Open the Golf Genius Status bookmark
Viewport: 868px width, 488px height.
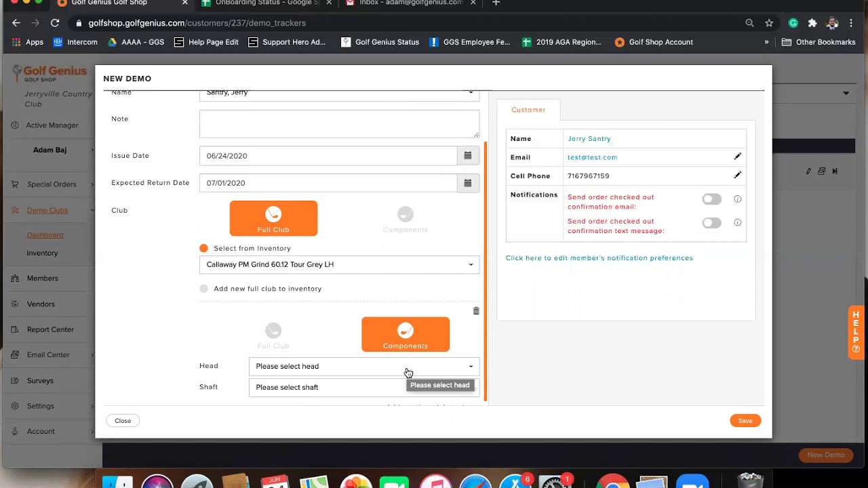(380, 42)
